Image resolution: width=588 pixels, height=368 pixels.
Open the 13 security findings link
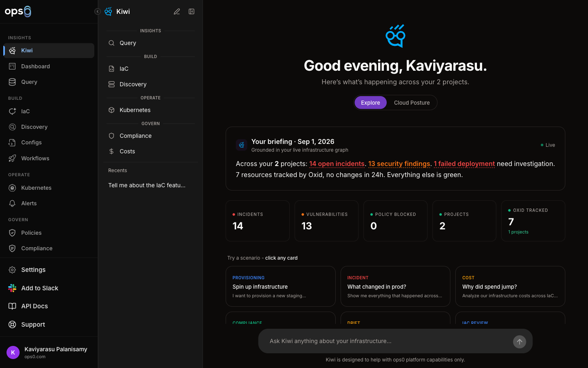[399, 164]
